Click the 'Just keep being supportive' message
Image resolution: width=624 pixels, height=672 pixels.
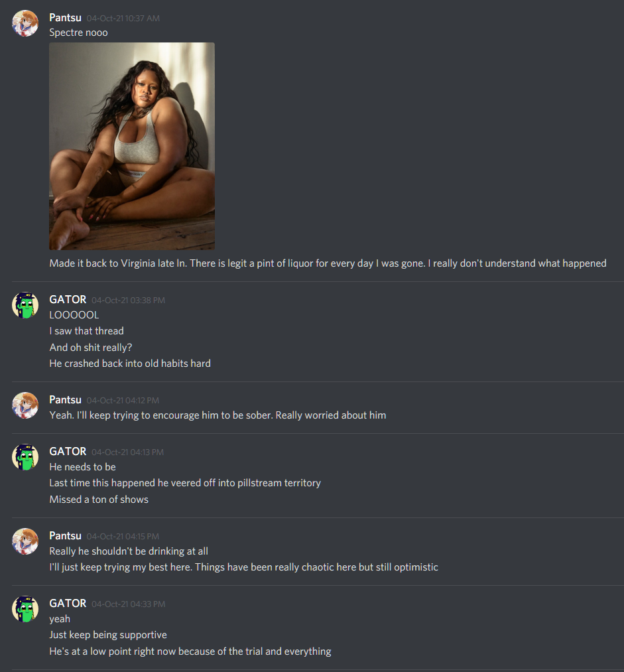[108, 635]
